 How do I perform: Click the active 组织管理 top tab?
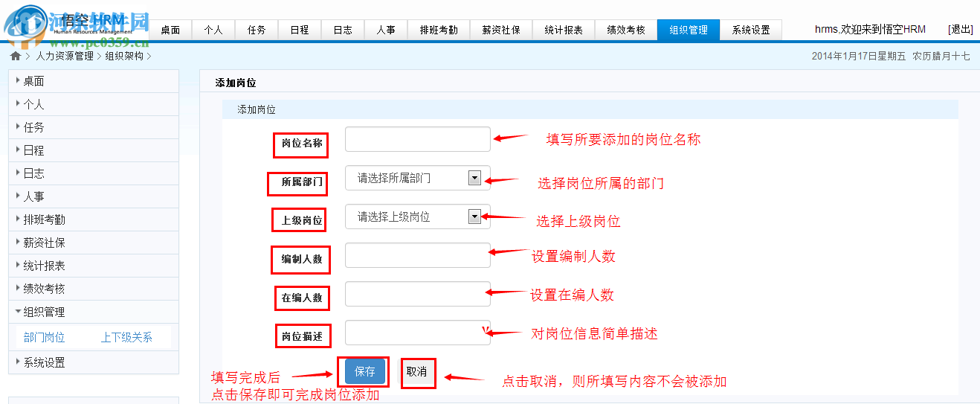[689, 30]
